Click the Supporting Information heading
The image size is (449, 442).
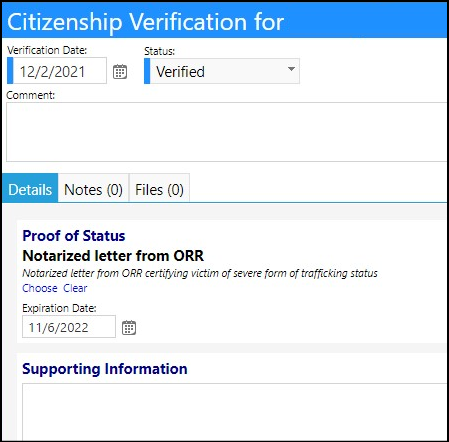[x=105, y=369]
